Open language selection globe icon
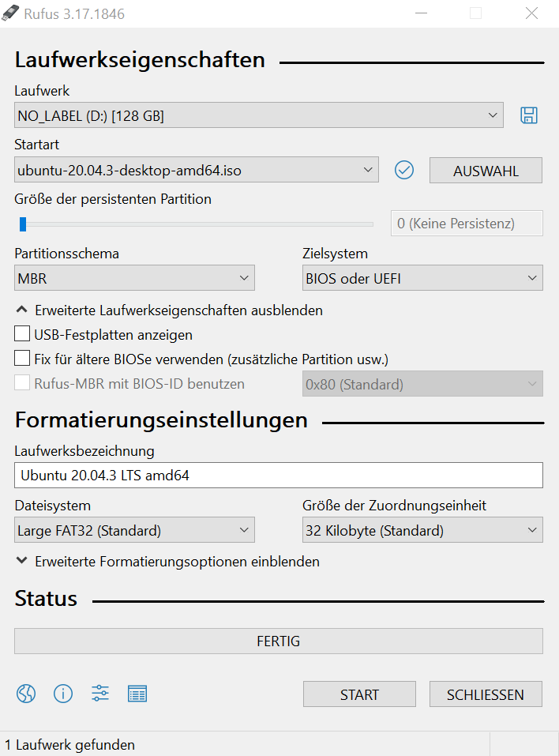This screenshot has height=756, width=559. tap(26, 694)
